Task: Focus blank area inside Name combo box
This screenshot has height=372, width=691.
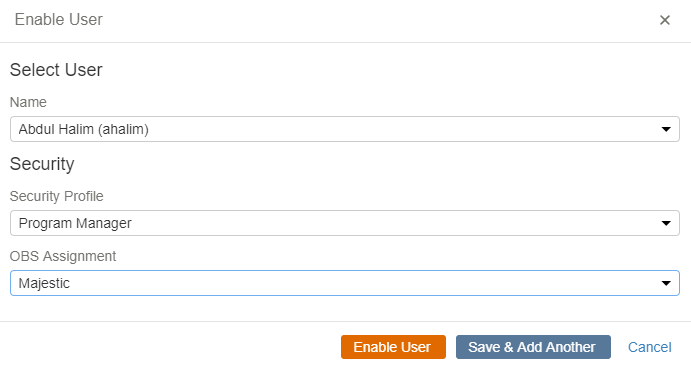Action: (397, 129)
